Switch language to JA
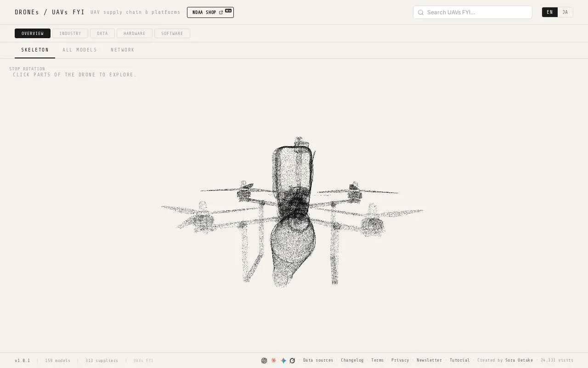This screenshot has width=588, height=368. 565,12
